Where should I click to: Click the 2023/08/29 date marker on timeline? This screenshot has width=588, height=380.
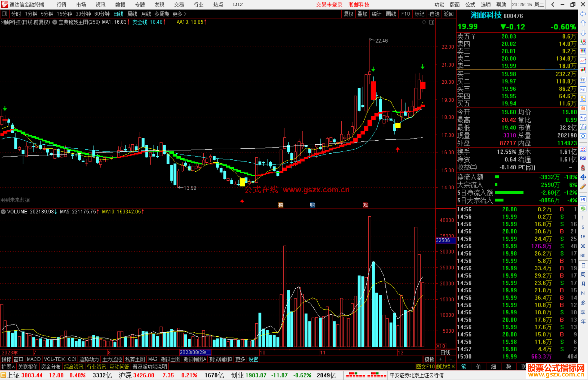[195, 352]
